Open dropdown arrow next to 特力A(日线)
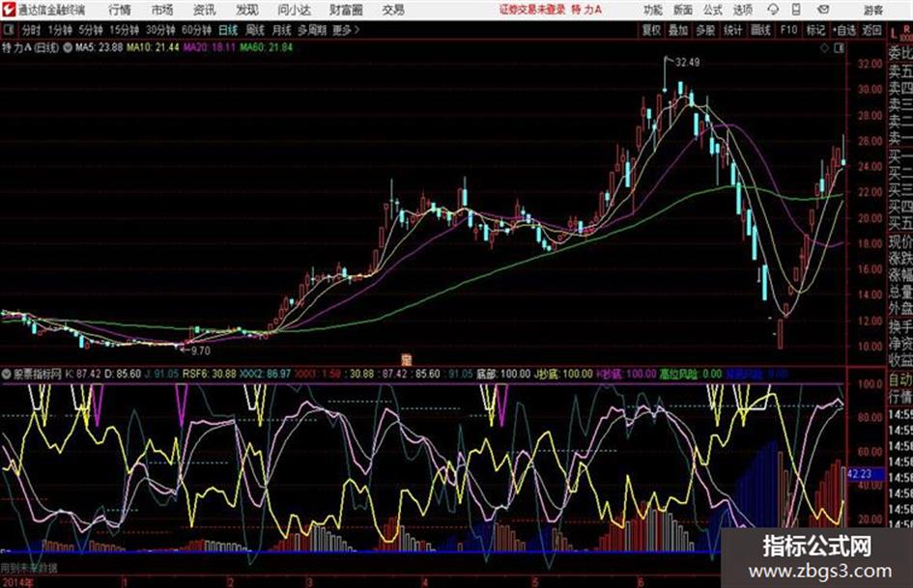The image size is (913, 588). click(67, 47)
